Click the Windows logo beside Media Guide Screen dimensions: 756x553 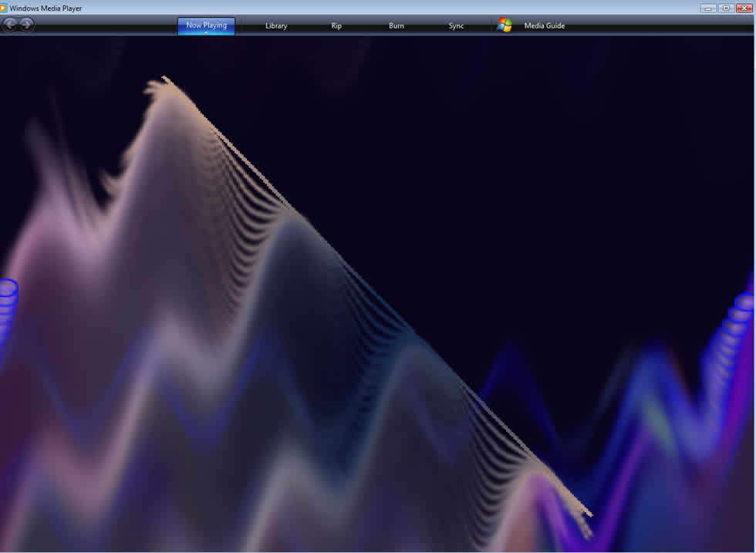pos(505,25)
